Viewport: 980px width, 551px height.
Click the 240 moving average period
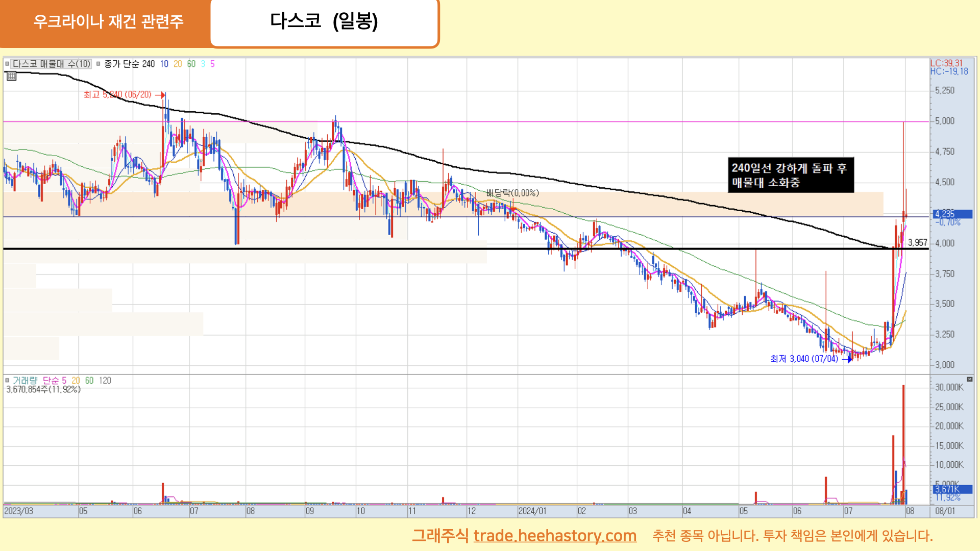coord(148,64)
